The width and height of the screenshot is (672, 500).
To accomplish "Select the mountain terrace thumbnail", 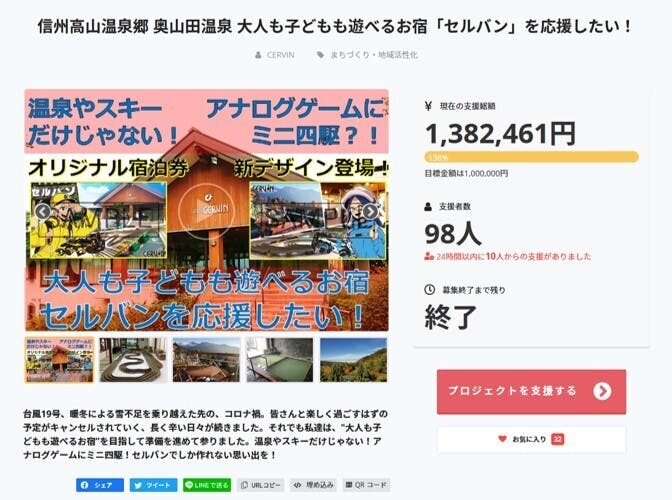I will [207, 360].
